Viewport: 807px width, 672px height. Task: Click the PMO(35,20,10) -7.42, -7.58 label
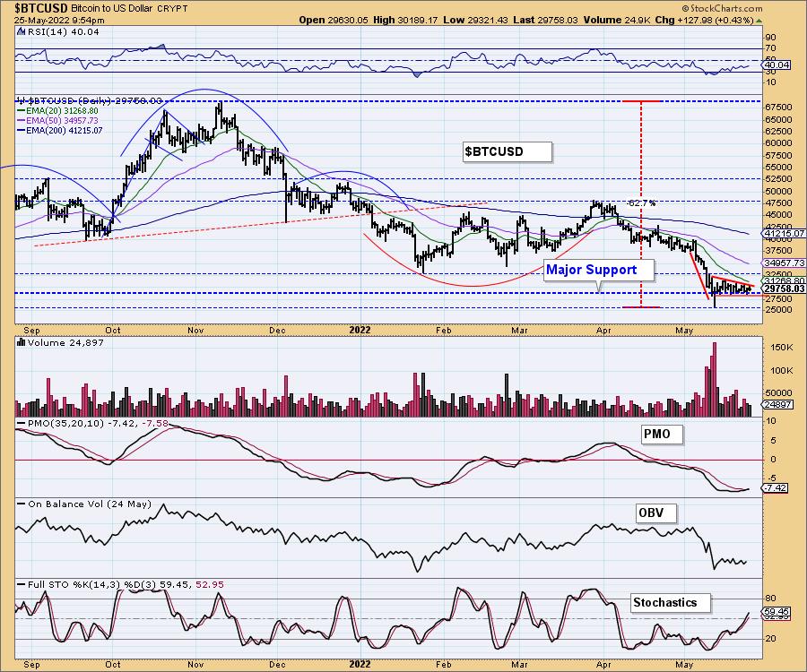[x=98, y=423]
